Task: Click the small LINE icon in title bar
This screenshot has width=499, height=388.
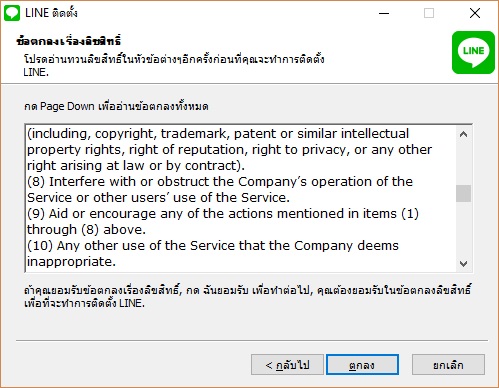Action: click(12, 13)
